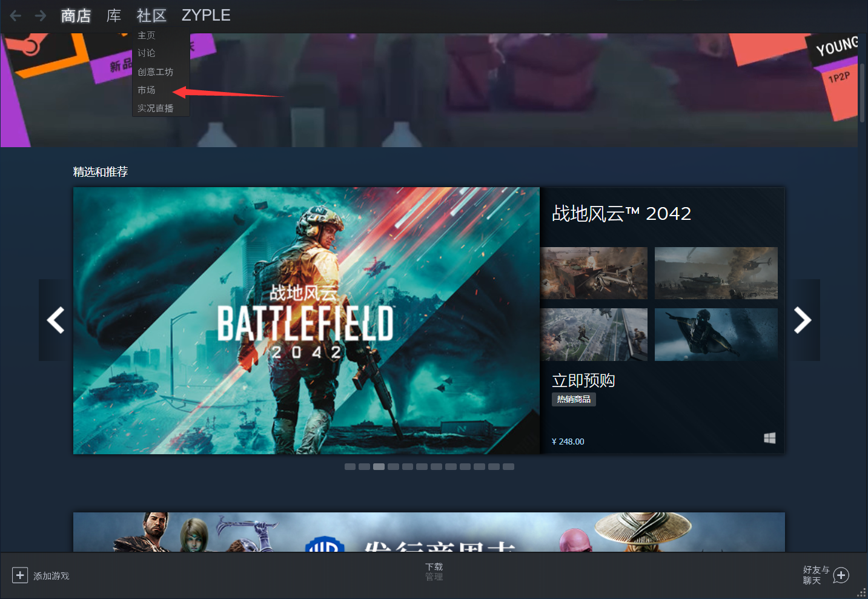Click the fourth carousel page dot
The width and height of the screenshot is (868, 599).
(393, 467)
